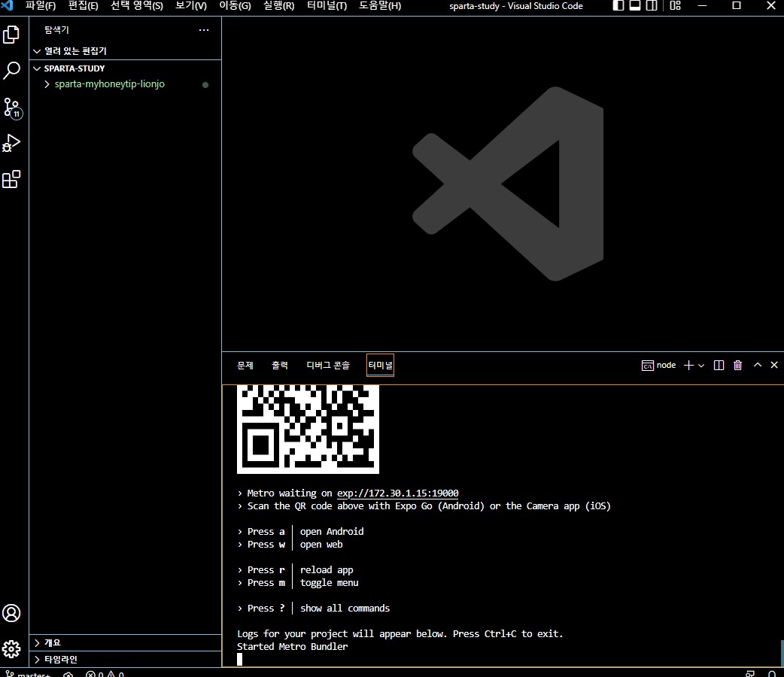Toggle the secondary side bar layout icon
Image resolution: width=784 pixels, height=677 pixels.
652,5
